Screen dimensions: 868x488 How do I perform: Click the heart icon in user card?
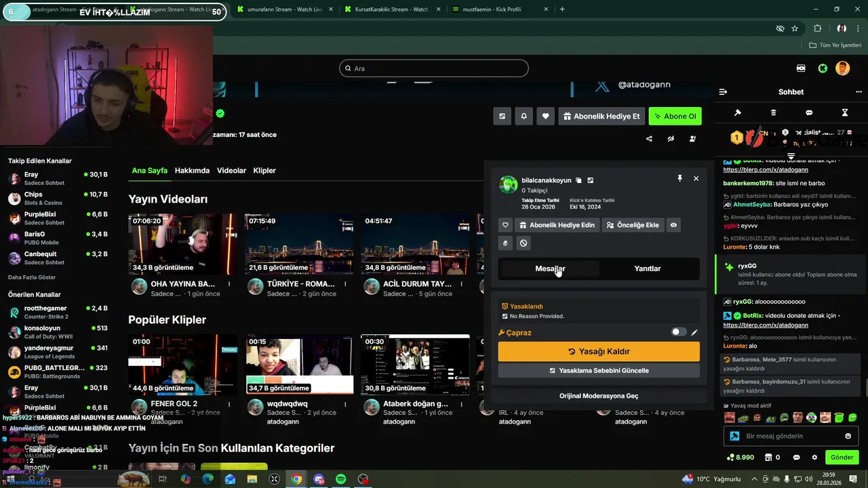pyautogui.click(x=505, y=225)
